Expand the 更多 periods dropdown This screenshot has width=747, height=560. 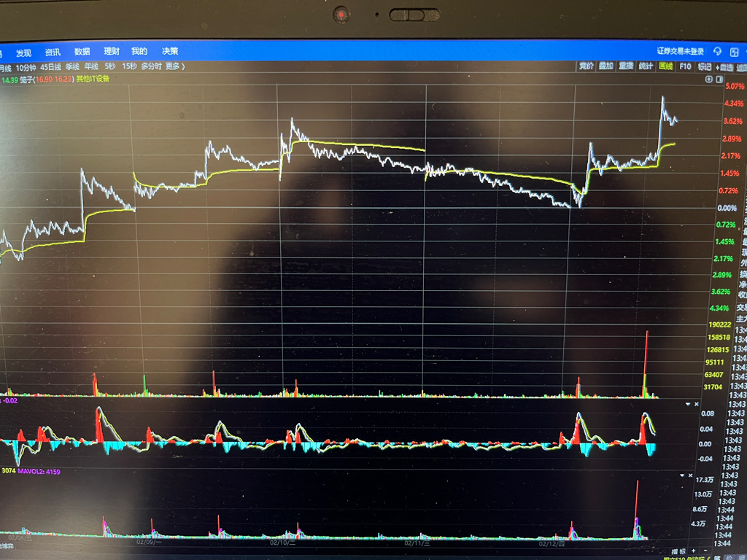[x=175, y=66]
